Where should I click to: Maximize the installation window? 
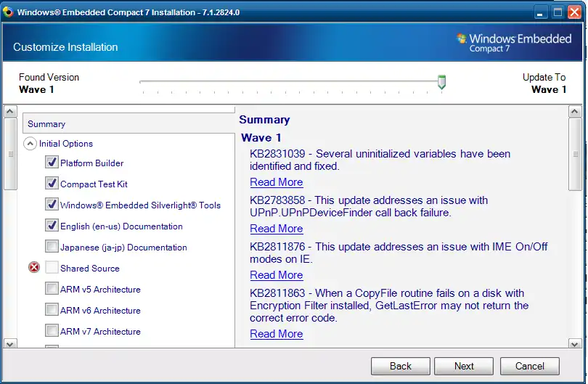[558, 12]
